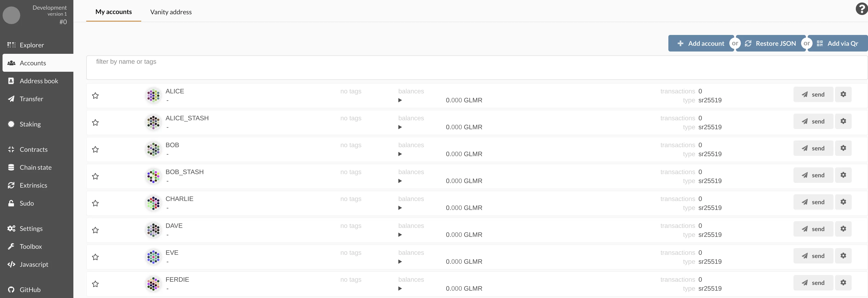Click ALICE's identicon to copy address

(153, 96)
